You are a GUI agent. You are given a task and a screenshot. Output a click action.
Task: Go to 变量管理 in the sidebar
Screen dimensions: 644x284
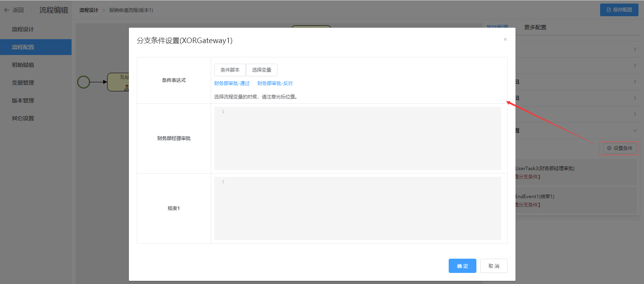tap(23, 83)
